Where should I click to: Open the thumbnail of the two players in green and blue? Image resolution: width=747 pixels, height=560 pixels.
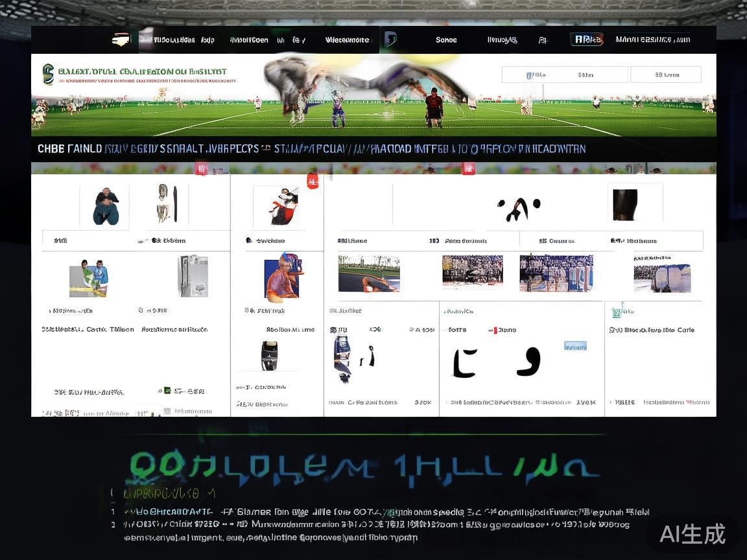89,277
